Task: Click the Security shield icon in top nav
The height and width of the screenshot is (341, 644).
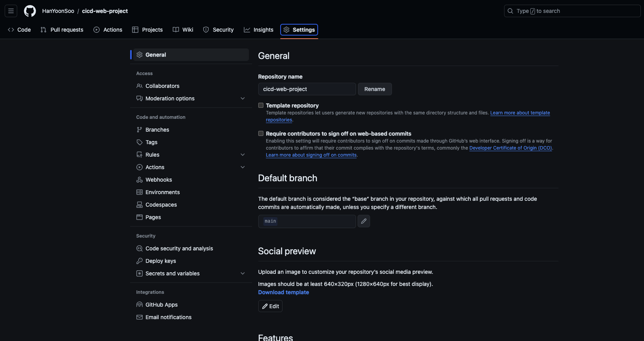Action: [206, 30]
